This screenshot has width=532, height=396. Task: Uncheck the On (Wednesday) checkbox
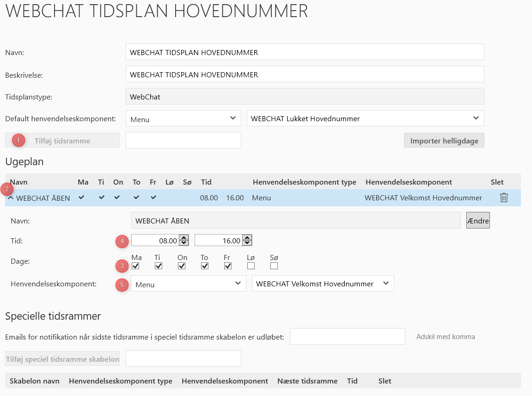click(x=182, y=266)
